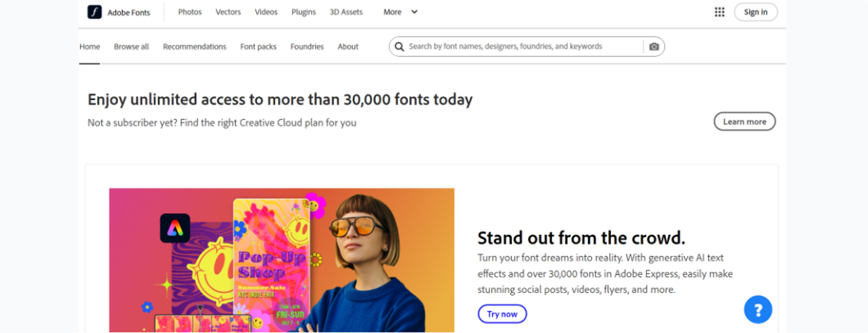Open help with the question mark icon

point(758,309)
